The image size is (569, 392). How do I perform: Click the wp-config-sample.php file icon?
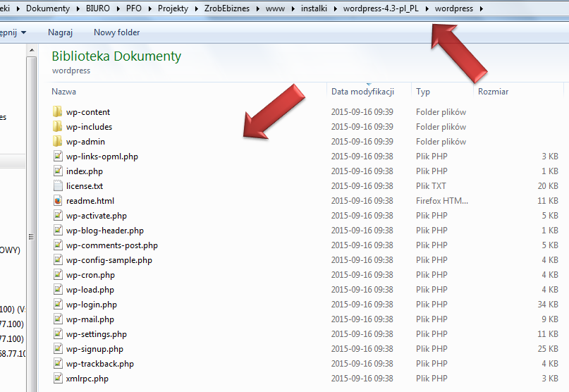pos(58,260)
